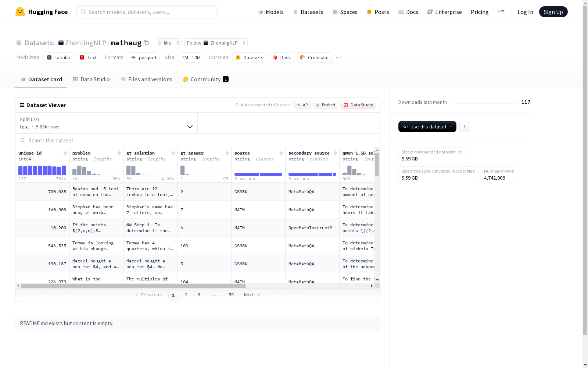Sort by the unique_id column
The image size is (588, 368).
pos(65,153)
